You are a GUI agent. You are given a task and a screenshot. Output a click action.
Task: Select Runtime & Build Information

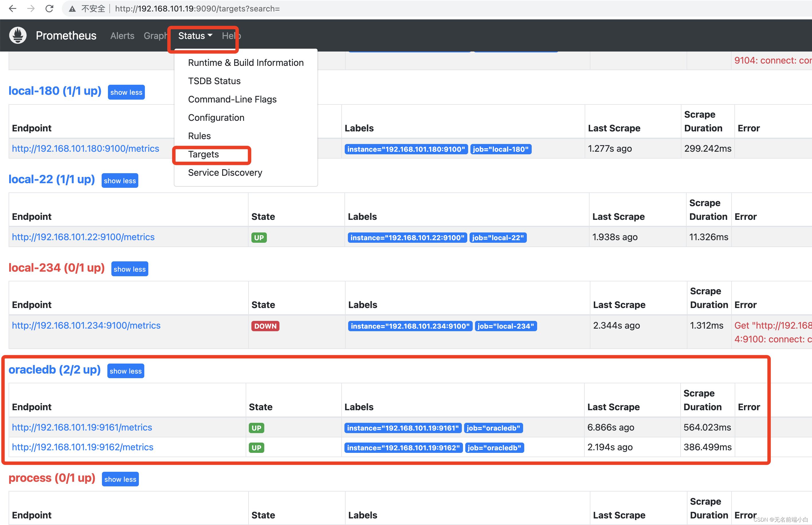point(246,63)
